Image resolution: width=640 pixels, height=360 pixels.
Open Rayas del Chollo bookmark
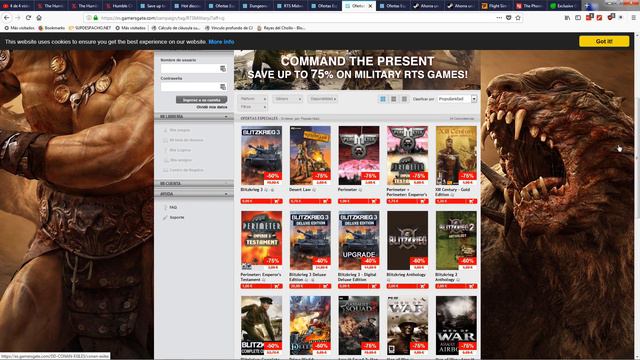click(x=281, y=28)
